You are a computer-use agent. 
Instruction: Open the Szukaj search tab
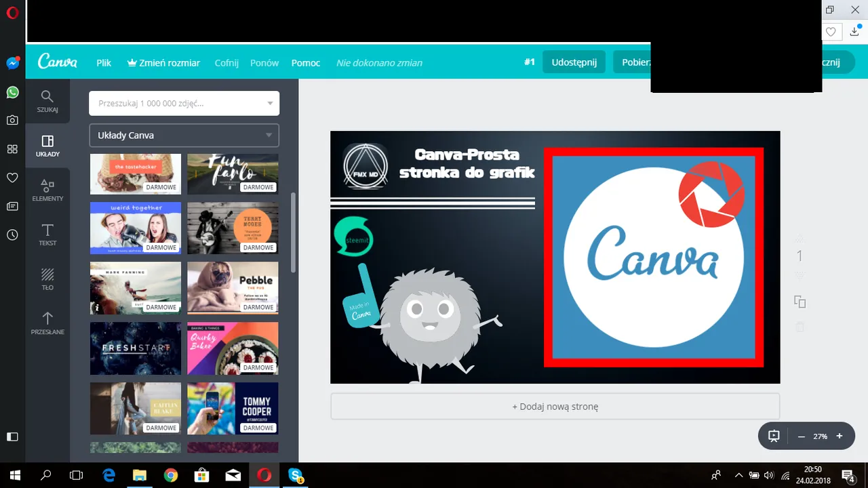tap(47, 101)
